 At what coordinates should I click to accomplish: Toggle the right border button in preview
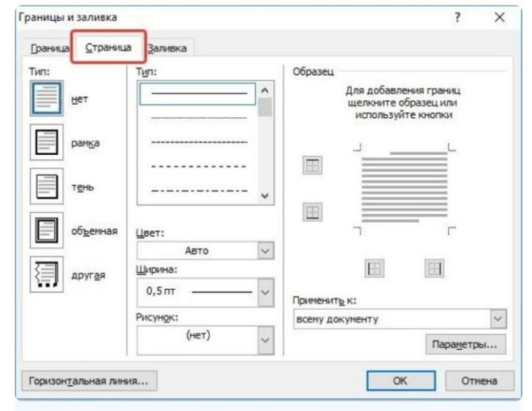(x=434, y=269)
